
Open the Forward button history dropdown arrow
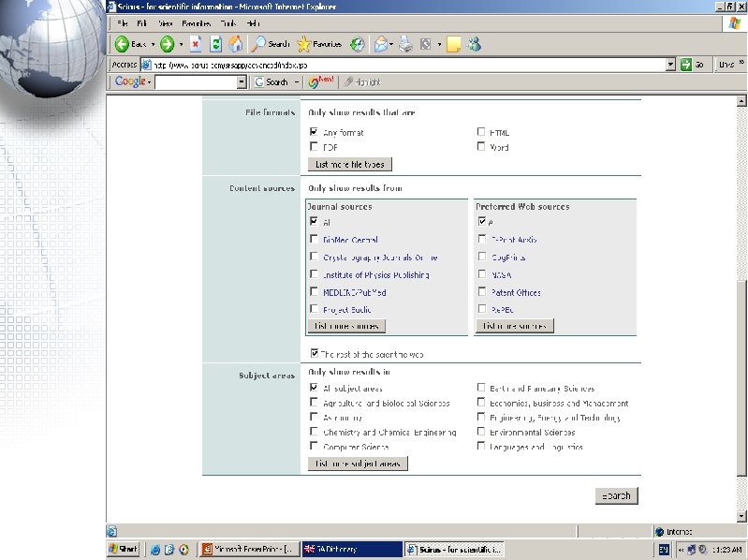(x=181, y=44)
